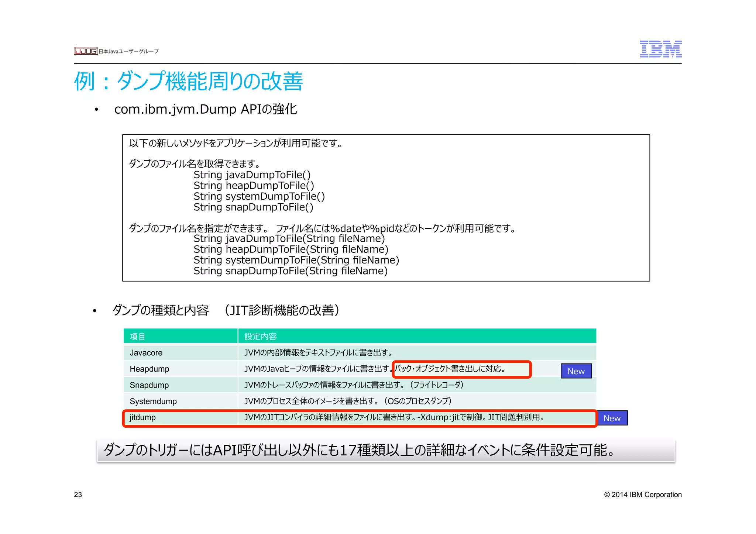Select javaDumpToFile(String fileName) line
This screenshot has height=534, width=756.
289,238
